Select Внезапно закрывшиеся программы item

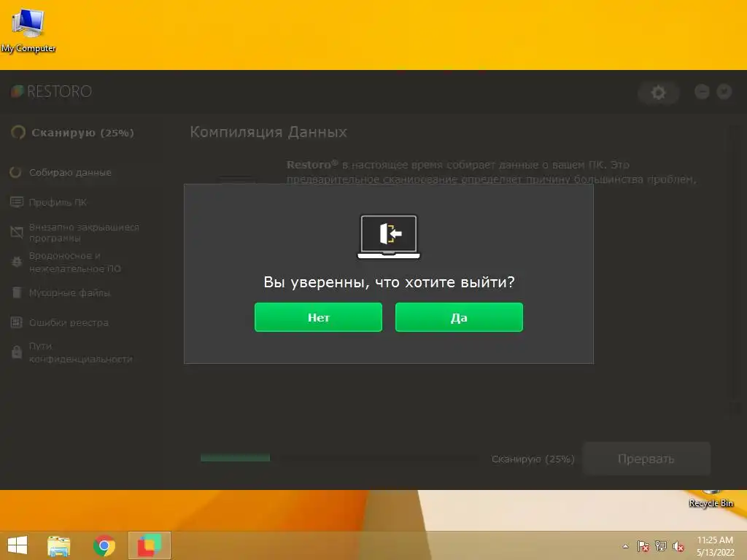[x=75, y=233]
